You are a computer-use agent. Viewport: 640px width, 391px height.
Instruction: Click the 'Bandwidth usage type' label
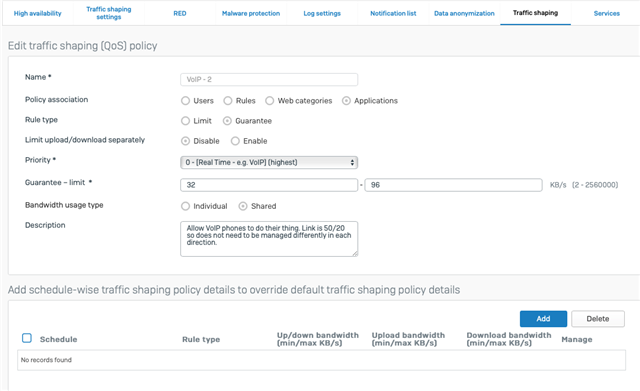click(64, 205)
